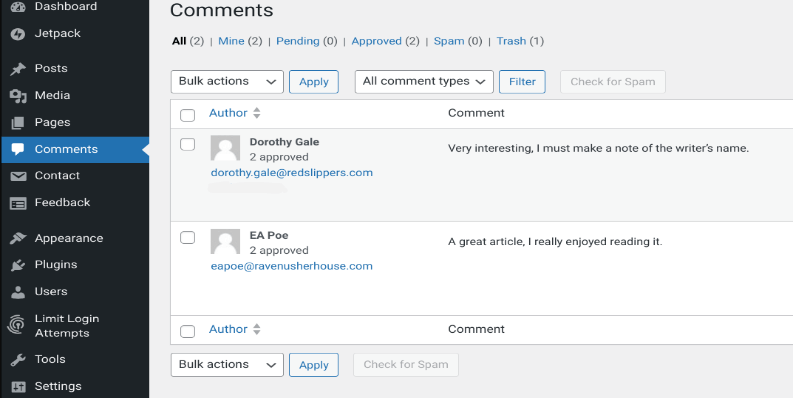
Task: Click the Dorothy Gale author name
Action: coord(284,142)
